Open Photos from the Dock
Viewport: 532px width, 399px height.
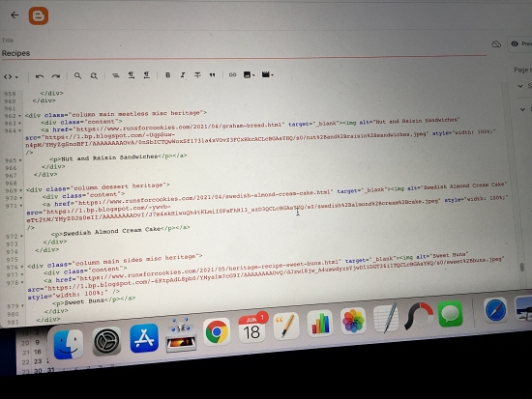point(353,321)
